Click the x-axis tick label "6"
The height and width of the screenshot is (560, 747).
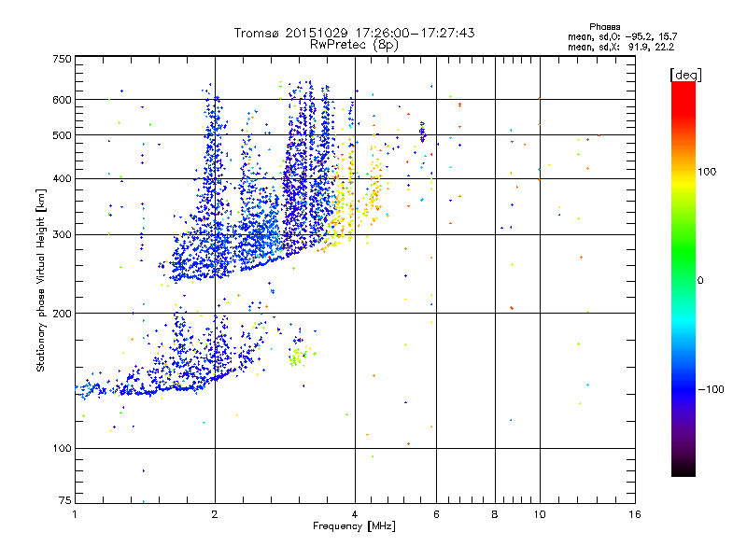pos(436,514)
